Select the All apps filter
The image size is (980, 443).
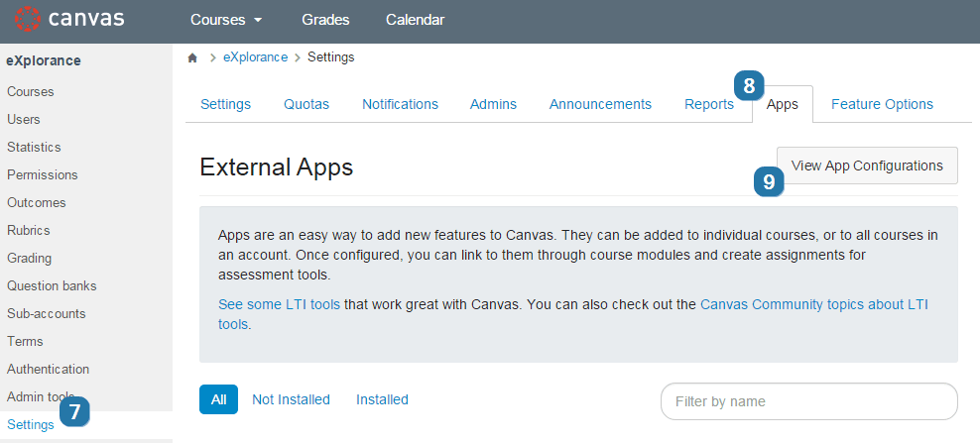click(x=218, y=399)
